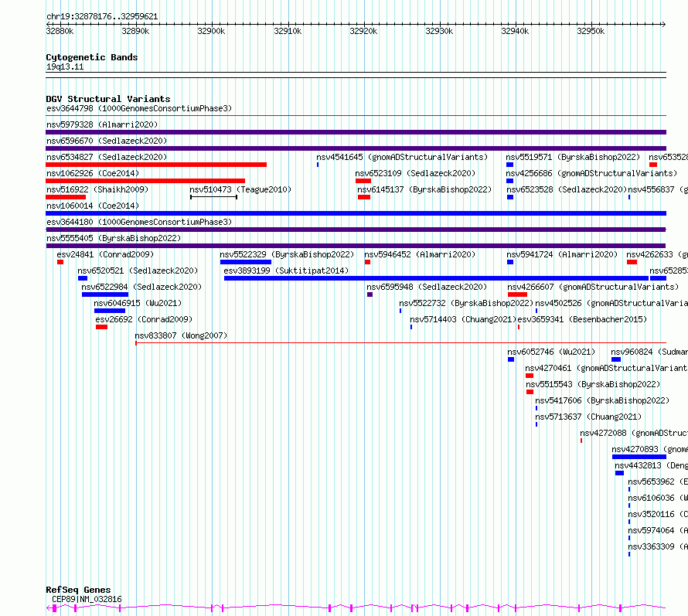Click the Cytogenetic Bands track title
Viewport: 688px width, 616px height.
click(92, 57)
